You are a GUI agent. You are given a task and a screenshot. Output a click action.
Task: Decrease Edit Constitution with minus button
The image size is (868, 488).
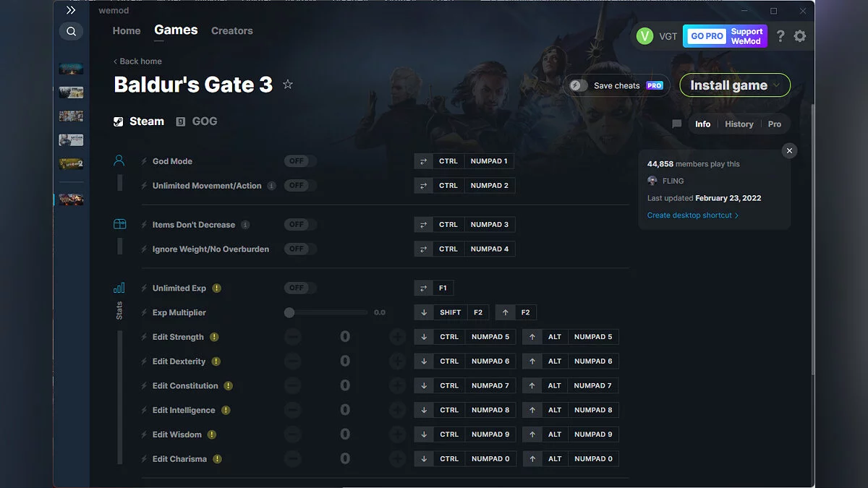coord(292,386)
